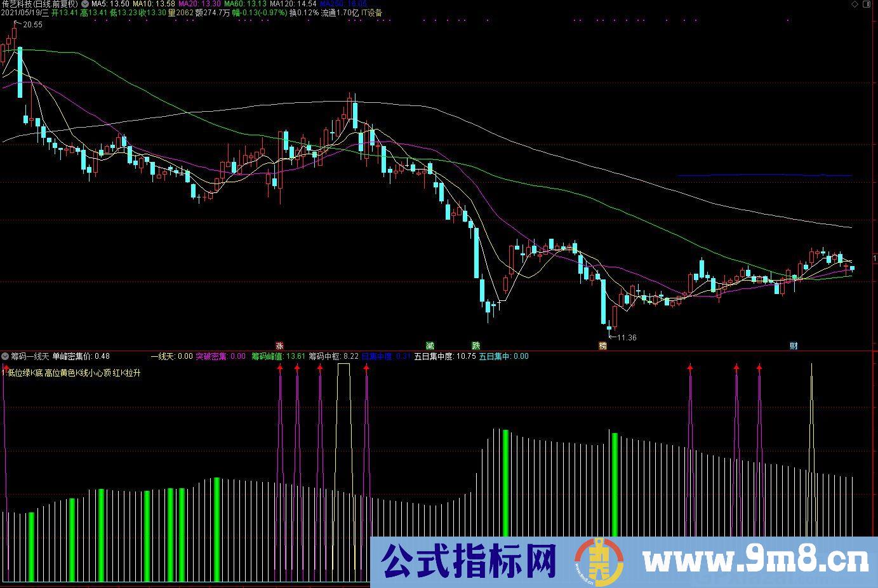Click the 额274.7万 turnover amount

point(213,13)
